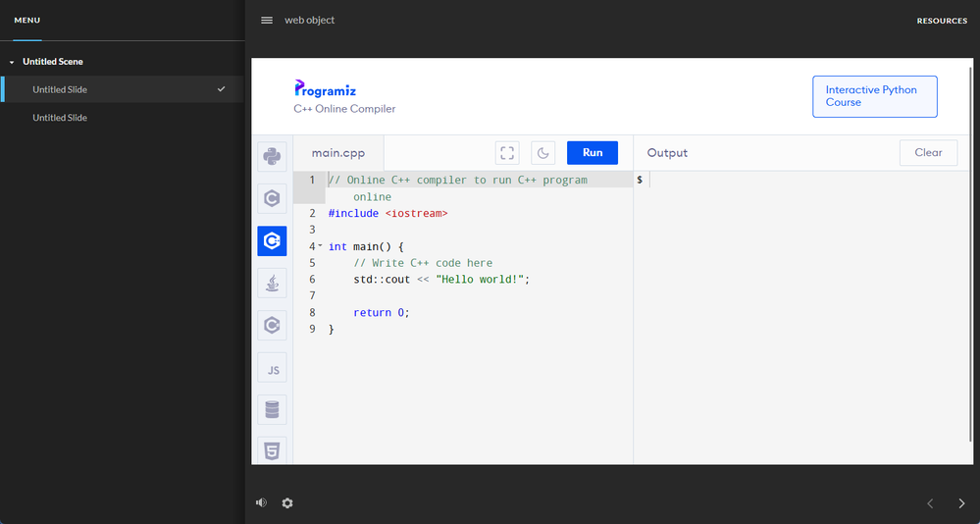Select the C language icon in sidebar
Viewport: 980px width, 524px height.
point(272,198)
